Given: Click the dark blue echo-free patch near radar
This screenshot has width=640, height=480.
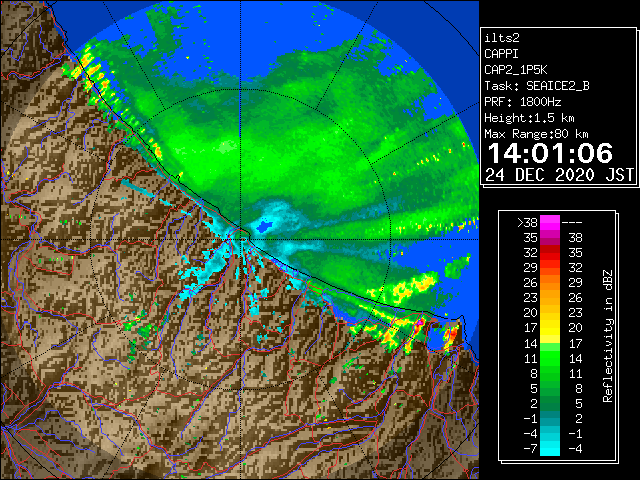Looking at the screenshot, I should point(264,226).
